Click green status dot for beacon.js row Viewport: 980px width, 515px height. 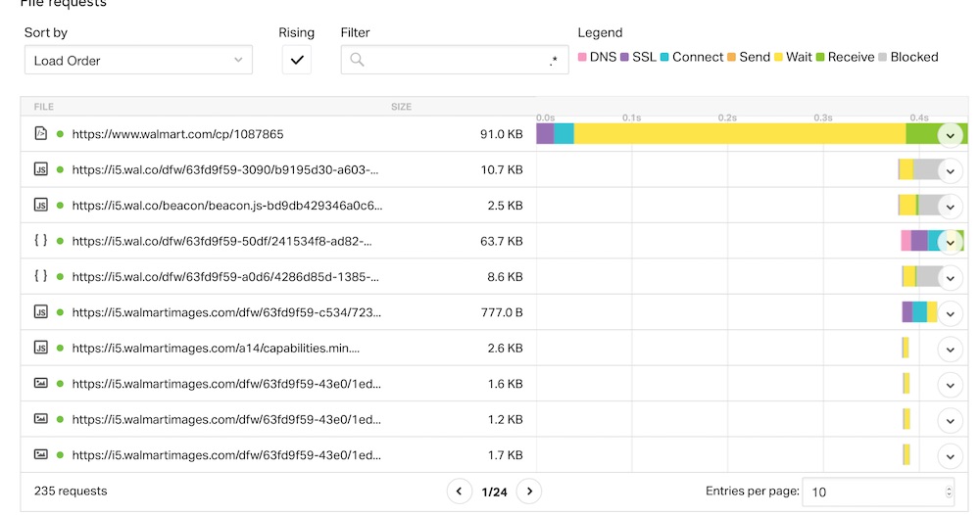(60, 205)
